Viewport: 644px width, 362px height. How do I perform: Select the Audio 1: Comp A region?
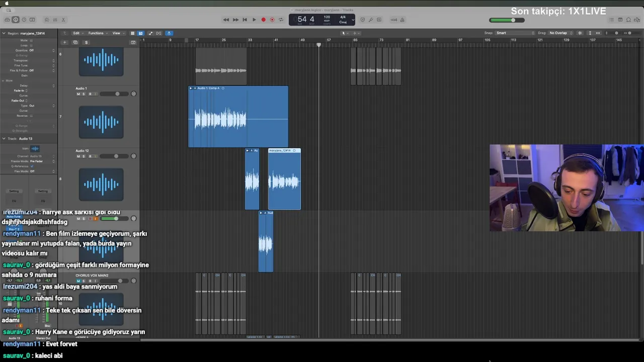[x=238, y=117]
